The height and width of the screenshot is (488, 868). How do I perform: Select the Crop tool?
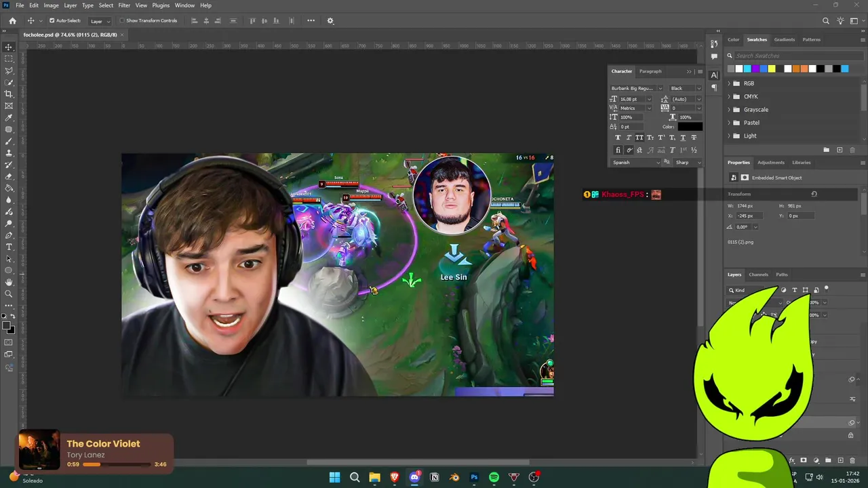(9, 94)
